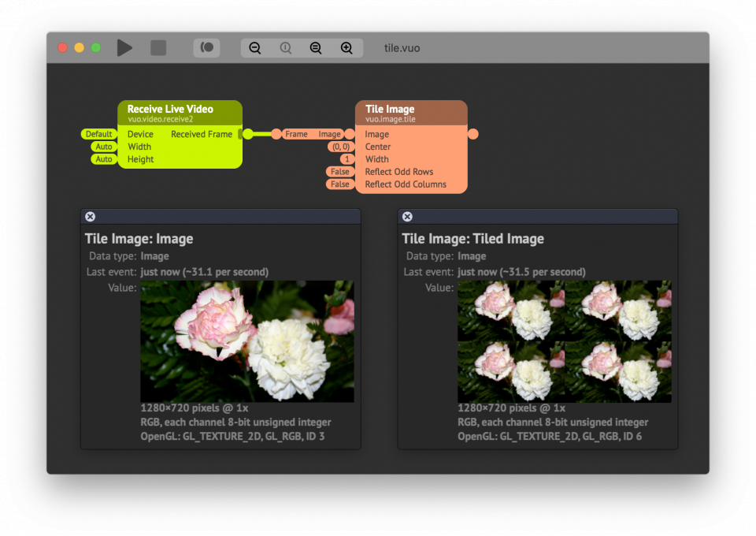
Task: Edit the Tile Image Width value of 1
Action: tap(347, 159)
